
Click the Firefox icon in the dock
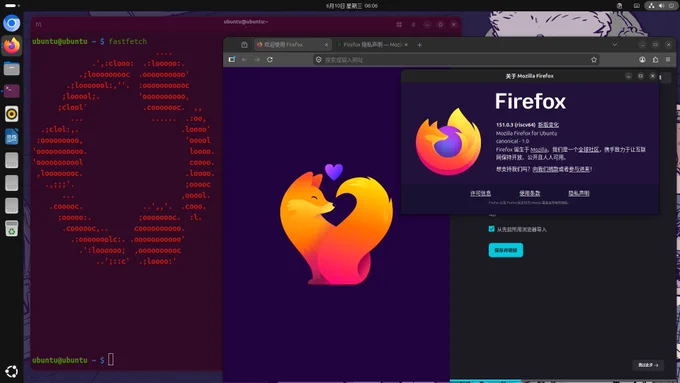[x=12, y=46]
